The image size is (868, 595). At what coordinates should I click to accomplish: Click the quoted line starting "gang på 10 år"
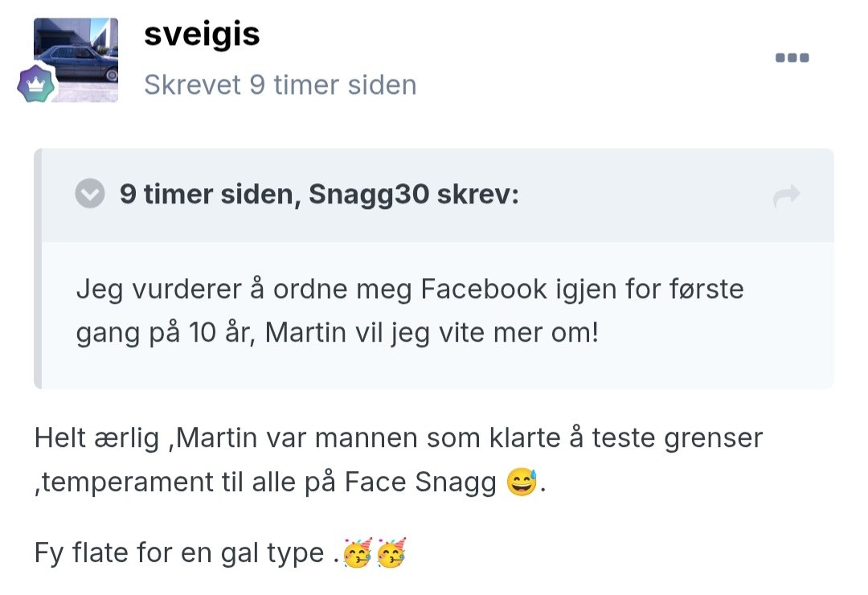click(338, 332)
